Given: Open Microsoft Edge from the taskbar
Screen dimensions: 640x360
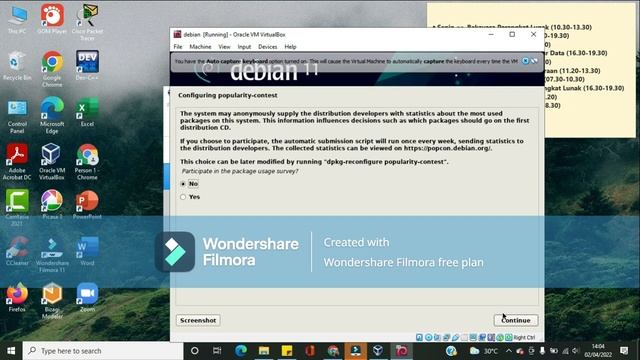Looking at the screenshot, I should pyautogui.click(x=241, y=351).
